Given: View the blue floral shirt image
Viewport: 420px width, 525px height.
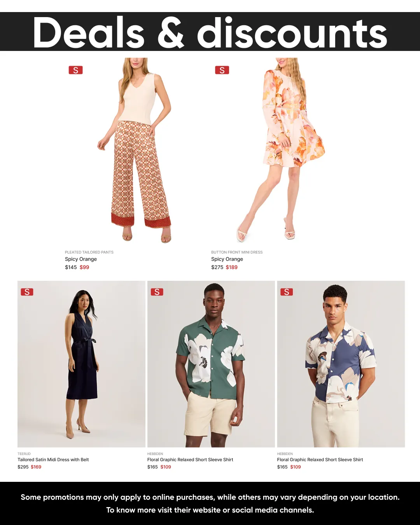Looking at the screenshot, I should 341,364.
